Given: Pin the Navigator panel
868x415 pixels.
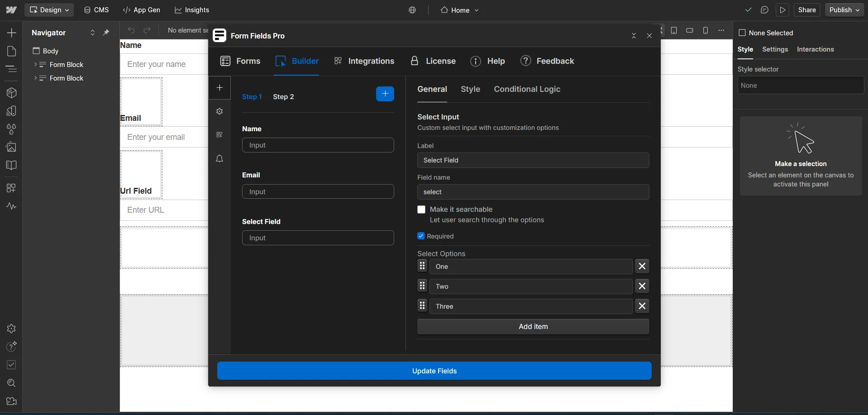Looking at the screenshot, I should pyautogui.click(x=106, y=33).
